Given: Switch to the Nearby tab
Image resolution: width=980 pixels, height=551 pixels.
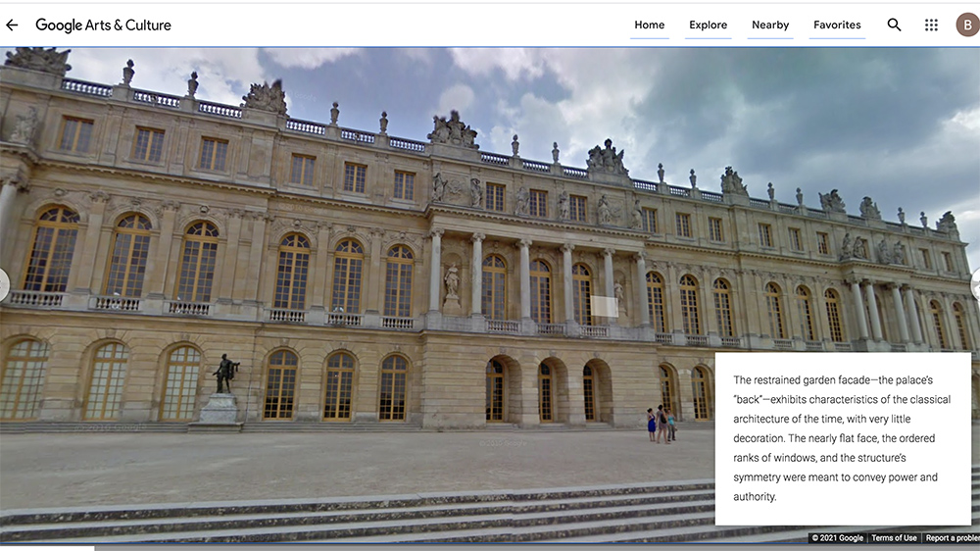Looking at the screenshot, I should click(x=770, y=25).
